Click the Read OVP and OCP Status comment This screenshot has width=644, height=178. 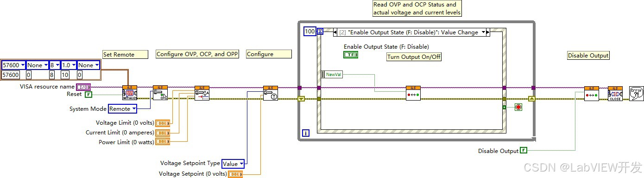point(417,9)
